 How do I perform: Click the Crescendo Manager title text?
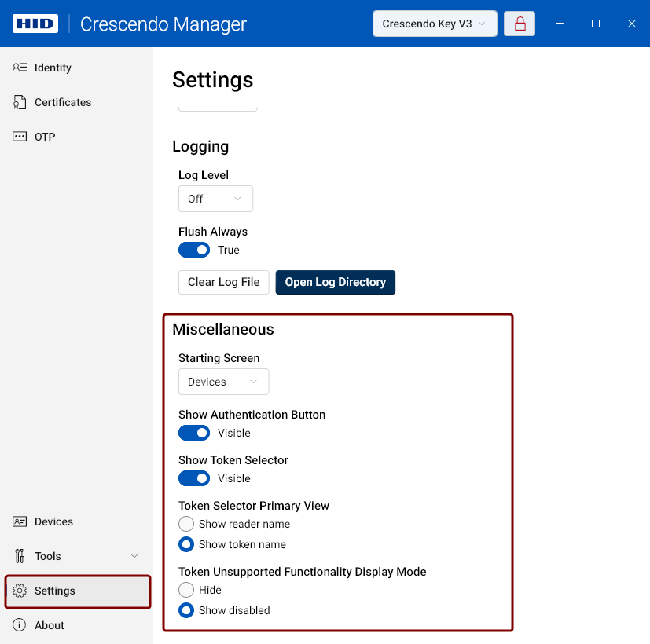click(163, 24)
